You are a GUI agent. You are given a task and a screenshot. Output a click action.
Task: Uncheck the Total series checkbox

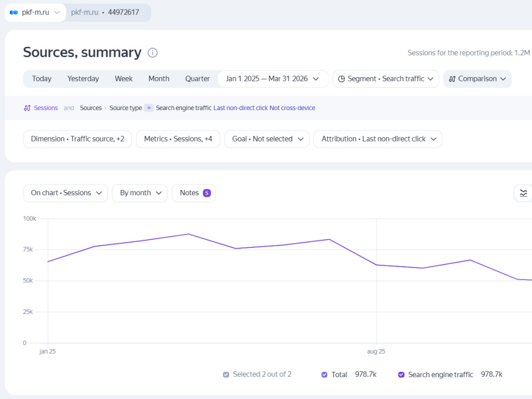325,375
